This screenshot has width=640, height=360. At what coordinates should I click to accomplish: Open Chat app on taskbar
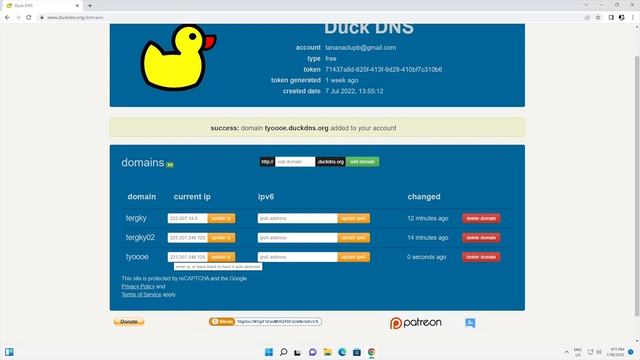313,352
